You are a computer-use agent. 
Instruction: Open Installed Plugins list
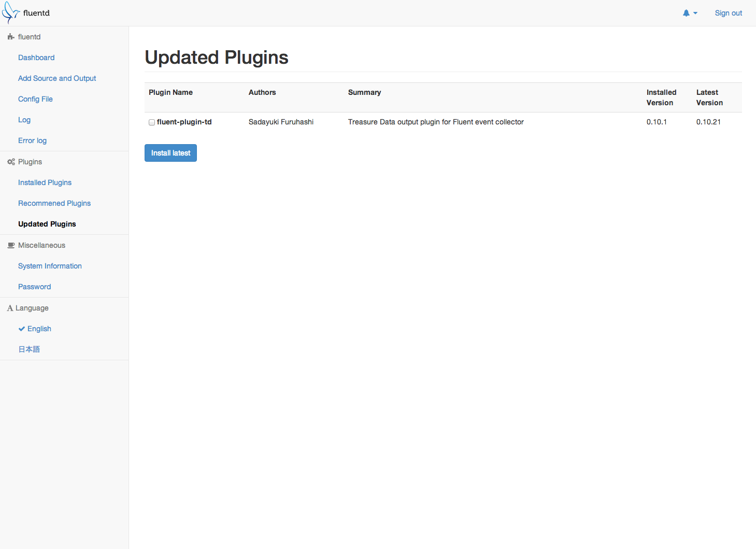click(45, 182)
